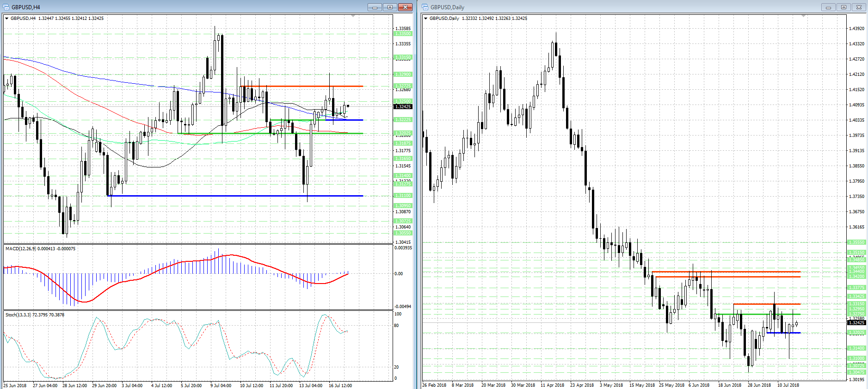Select the top orange line on Daily chart
The image size is (868, 389).
726,272
